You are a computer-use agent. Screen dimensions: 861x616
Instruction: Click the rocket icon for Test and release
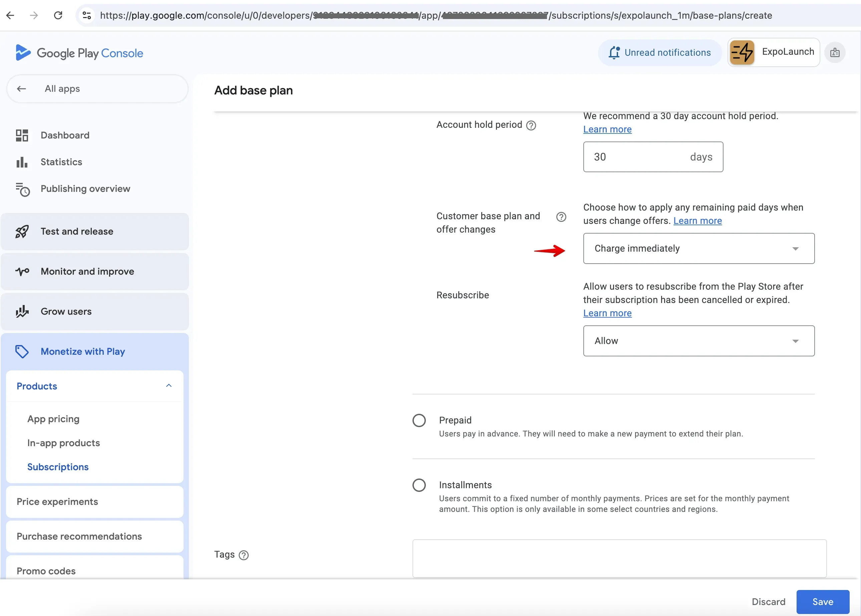click(x=22, y=231)
